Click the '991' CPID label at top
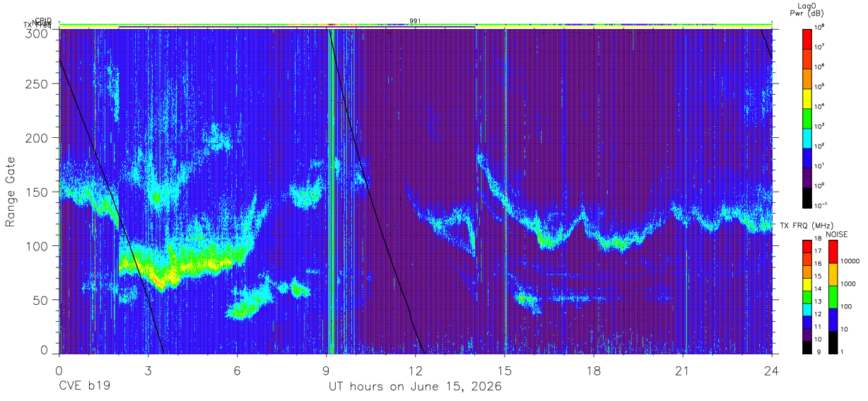The image size is (868, 401). click(416, 21)
